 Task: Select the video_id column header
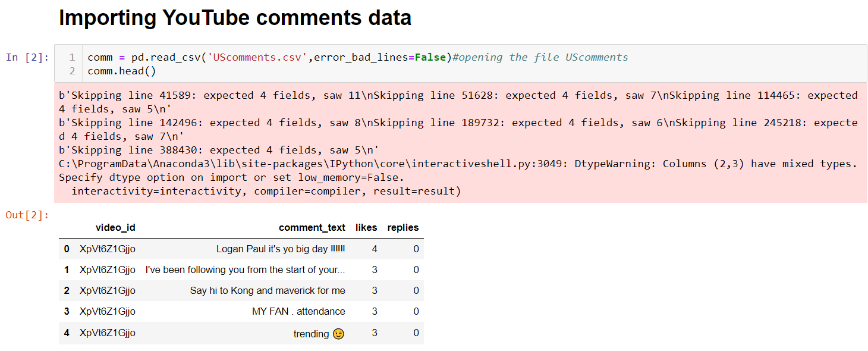click(115, 227)
